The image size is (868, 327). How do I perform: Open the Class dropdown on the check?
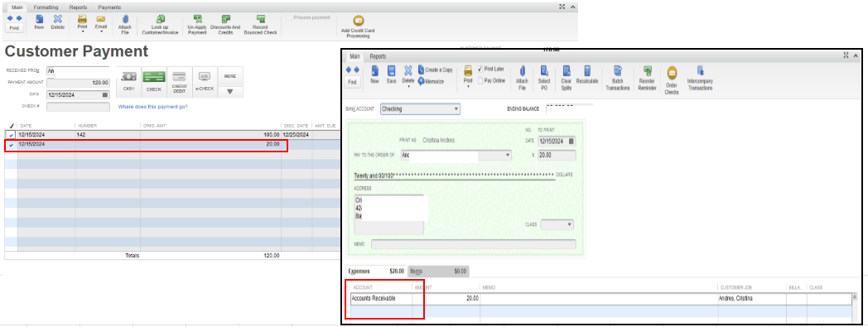click(570, 224)
